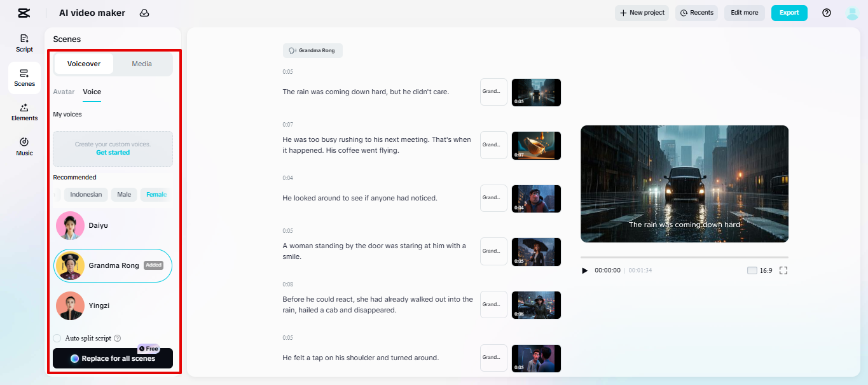Select thumbnail for 'He looked around' scene

536,199
